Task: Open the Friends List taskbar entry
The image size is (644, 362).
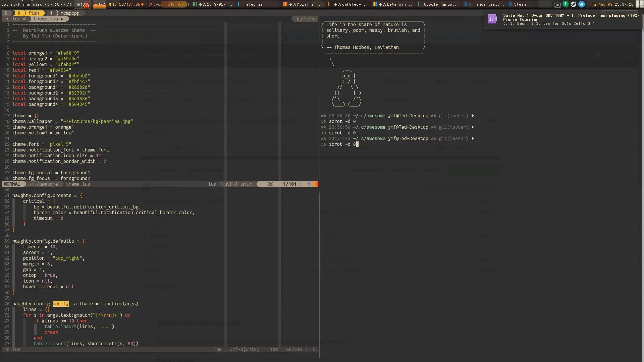Action: coord(486,4)
